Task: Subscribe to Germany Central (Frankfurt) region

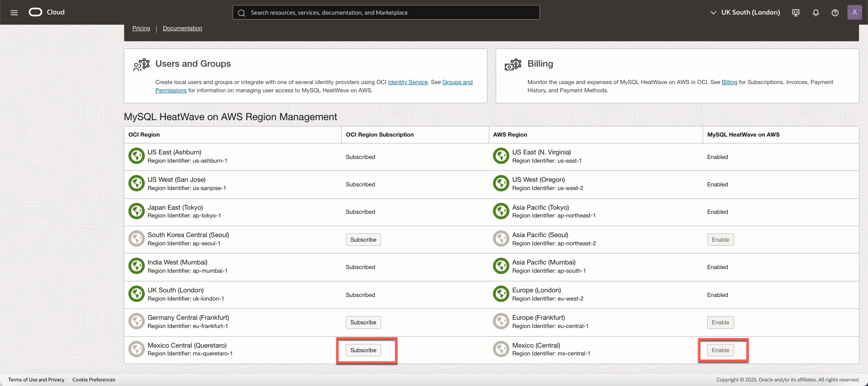Action: pyautogui.click(x=363, y=323)
